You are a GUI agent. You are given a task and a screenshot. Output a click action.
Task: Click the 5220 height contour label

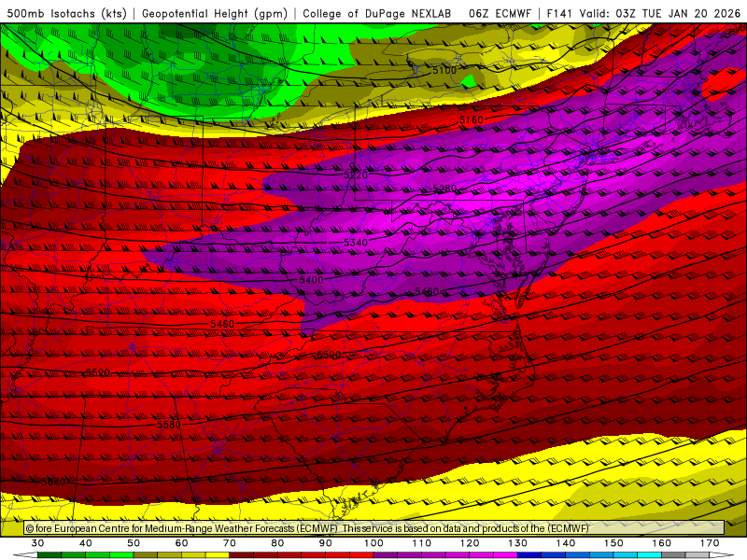tap(356, 175)
